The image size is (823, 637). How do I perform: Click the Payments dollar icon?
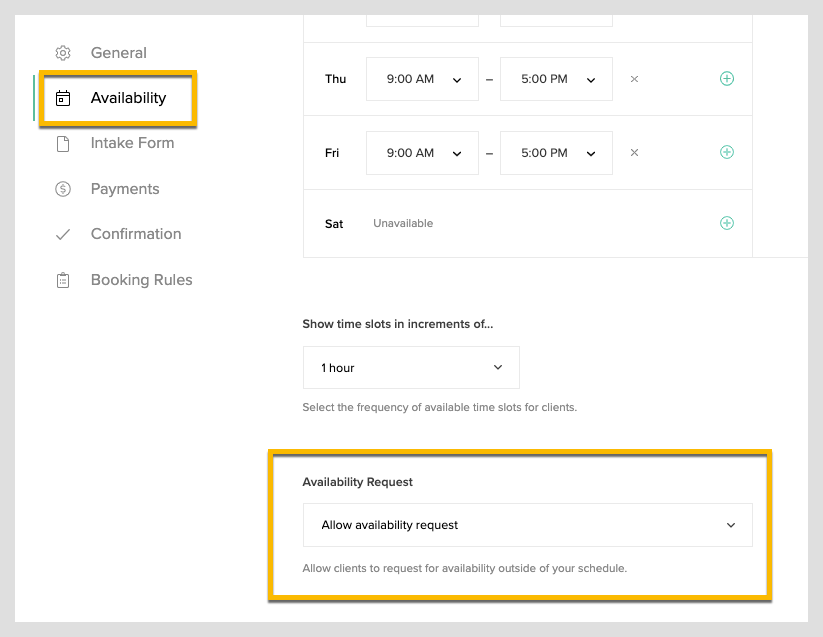coord(63,189)
